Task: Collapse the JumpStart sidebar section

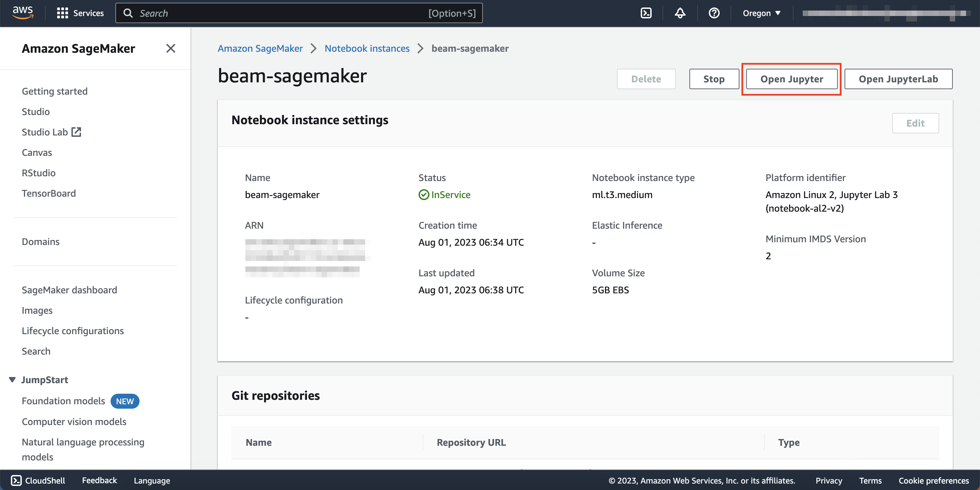Action: (x=12, y=380)
